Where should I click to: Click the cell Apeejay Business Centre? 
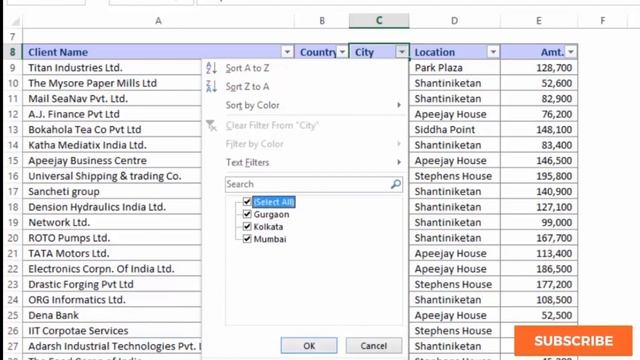[x=112, y=160]
